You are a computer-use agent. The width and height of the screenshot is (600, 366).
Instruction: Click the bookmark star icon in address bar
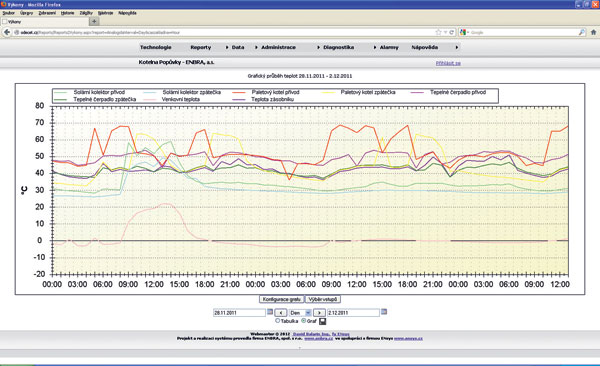[439, 33]
